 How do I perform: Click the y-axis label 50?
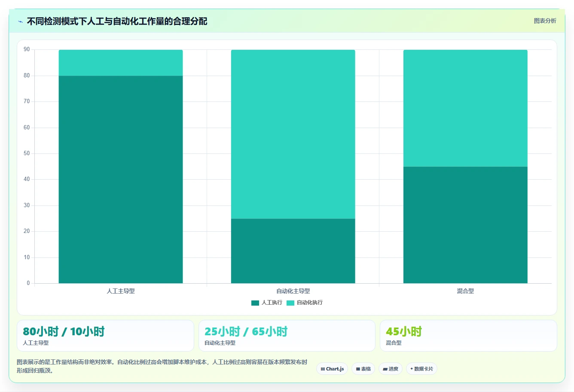27,153
